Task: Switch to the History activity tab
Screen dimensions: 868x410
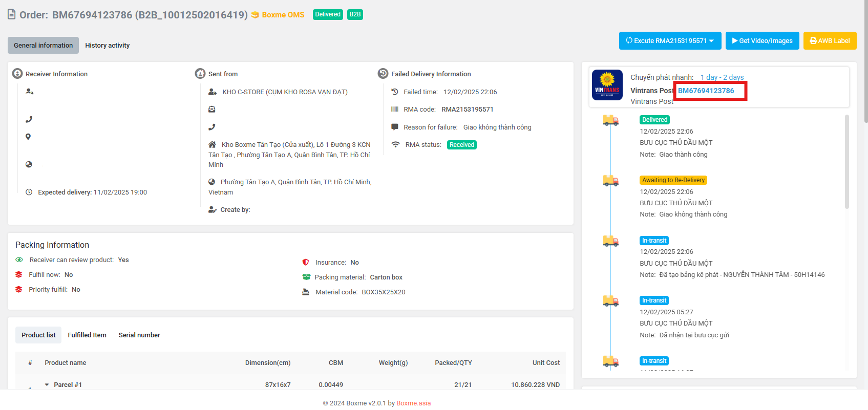Action: [x=107, y=46]
